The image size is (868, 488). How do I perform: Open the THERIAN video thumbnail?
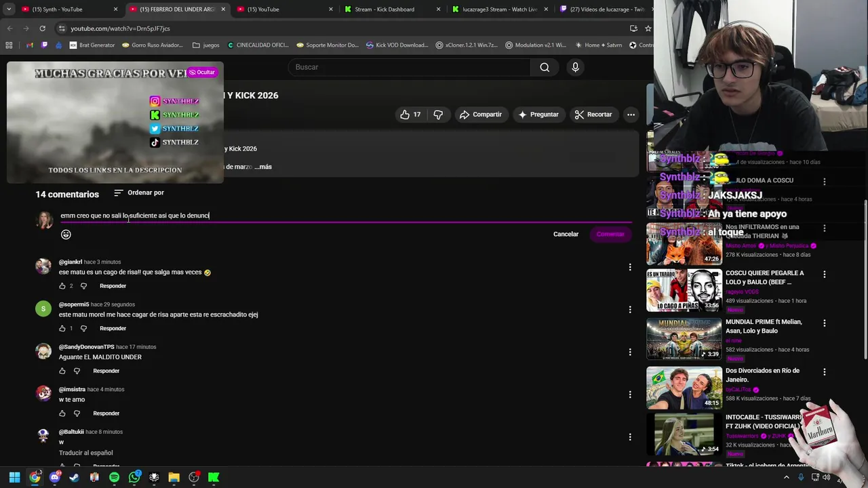click(x=684, y=244)
